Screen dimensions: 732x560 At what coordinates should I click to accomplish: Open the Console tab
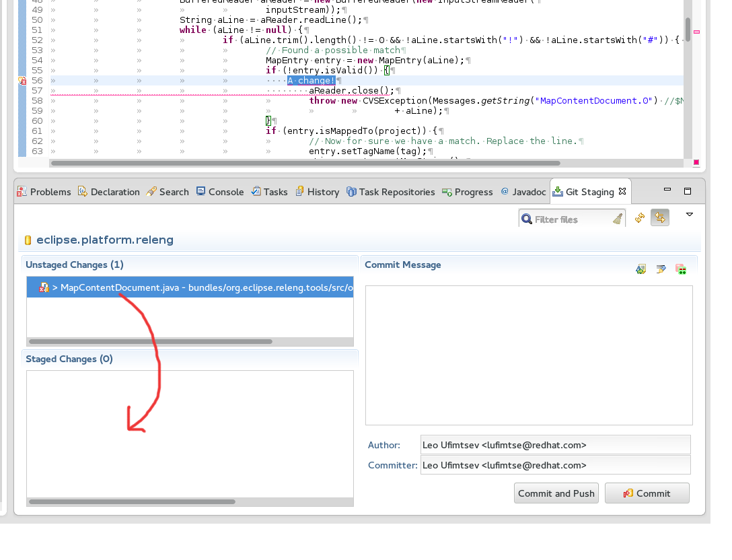220,192
